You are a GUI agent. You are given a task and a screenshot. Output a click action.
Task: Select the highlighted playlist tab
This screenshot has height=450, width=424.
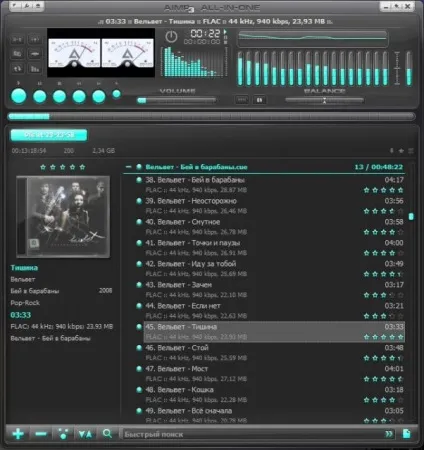(x=49, y=135)
